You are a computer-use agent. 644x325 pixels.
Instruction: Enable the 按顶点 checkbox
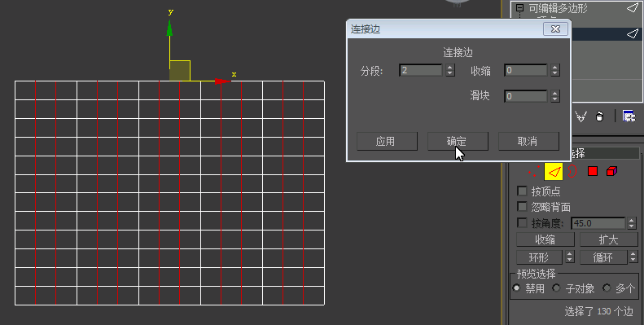(522, 191)
